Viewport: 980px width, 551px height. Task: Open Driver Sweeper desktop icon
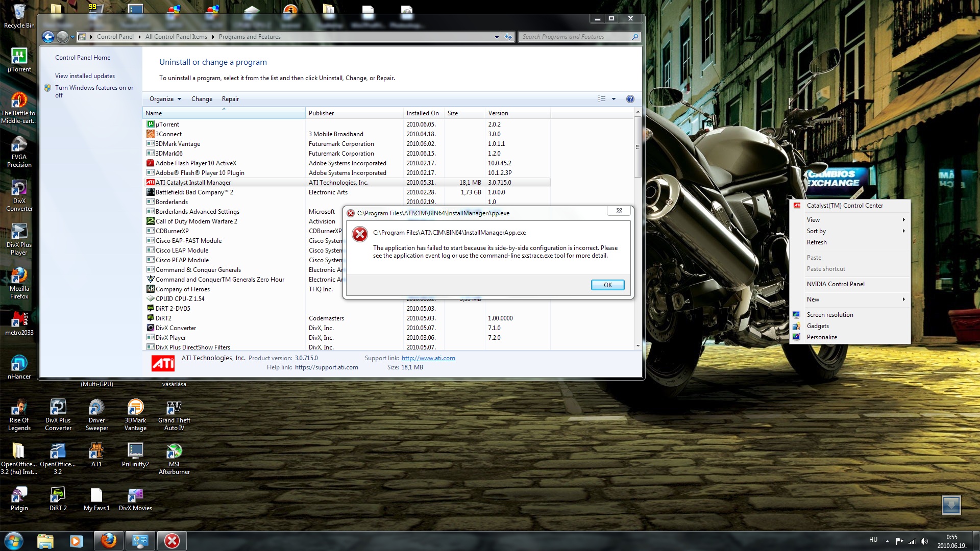[x=96, y=415]
